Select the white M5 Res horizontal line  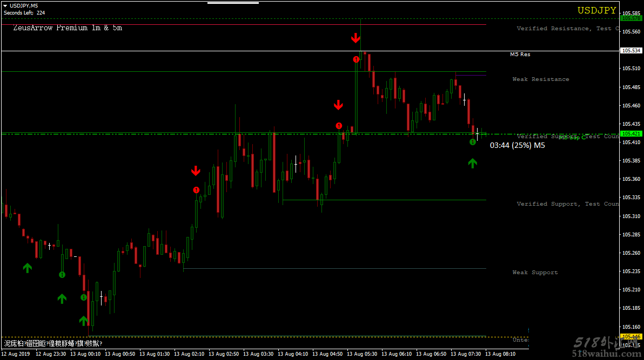click(x=310, y=51)
